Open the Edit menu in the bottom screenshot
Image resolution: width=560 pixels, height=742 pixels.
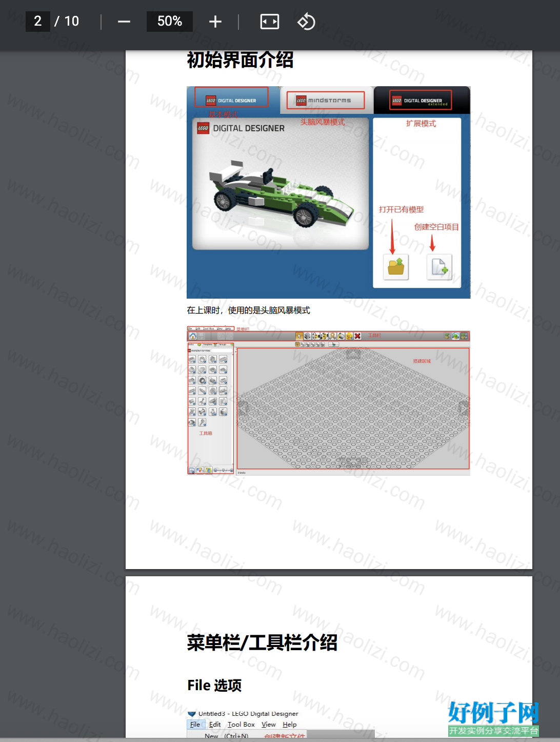[215, 725]
